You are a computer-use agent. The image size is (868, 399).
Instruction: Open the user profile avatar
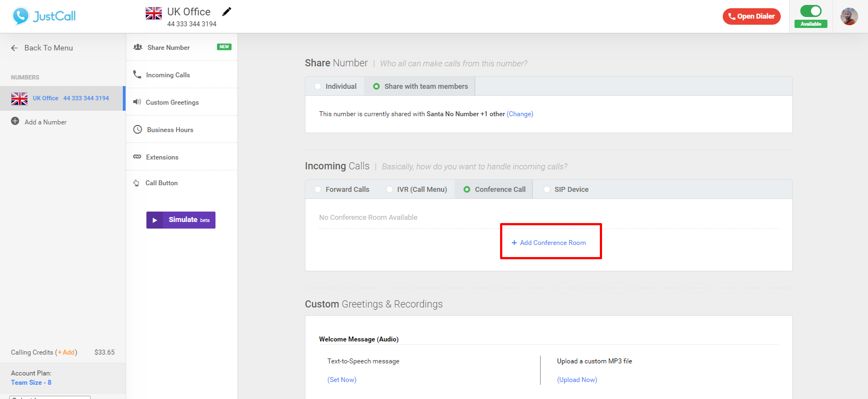(x=849, y=16)
